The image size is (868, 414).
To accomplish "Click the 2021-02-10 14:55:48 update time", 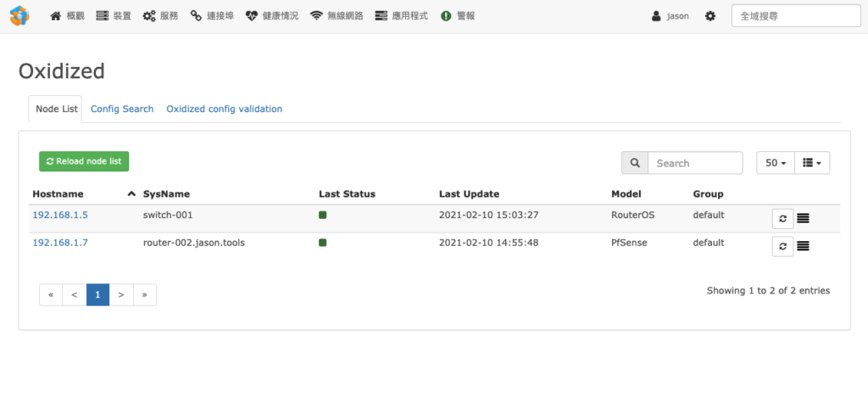I will point(489,243).
